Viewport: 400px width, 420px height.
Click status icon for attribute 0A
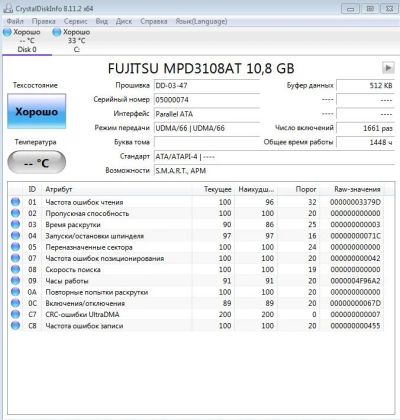(15, 292)
